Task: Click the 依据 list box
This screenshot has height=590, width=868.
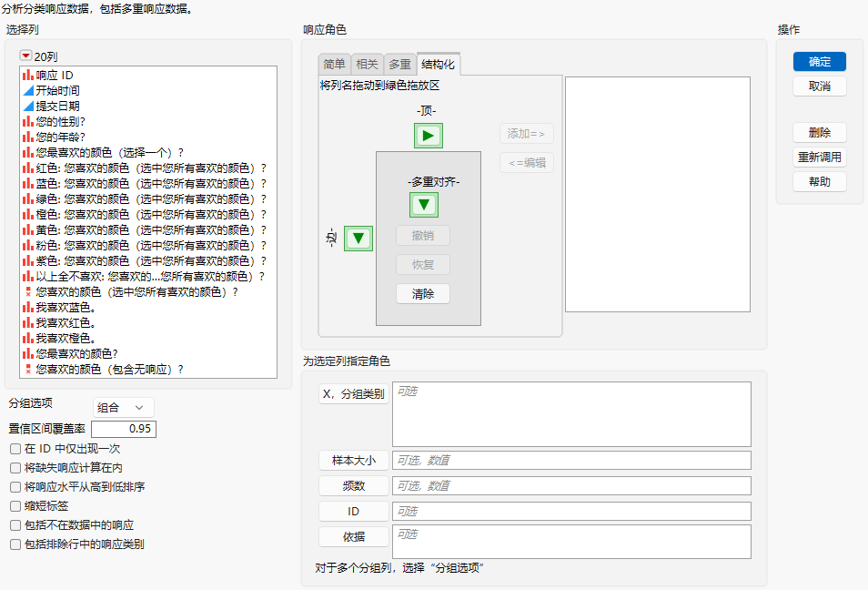Action: pyautogui.click(x=571, y=542)
